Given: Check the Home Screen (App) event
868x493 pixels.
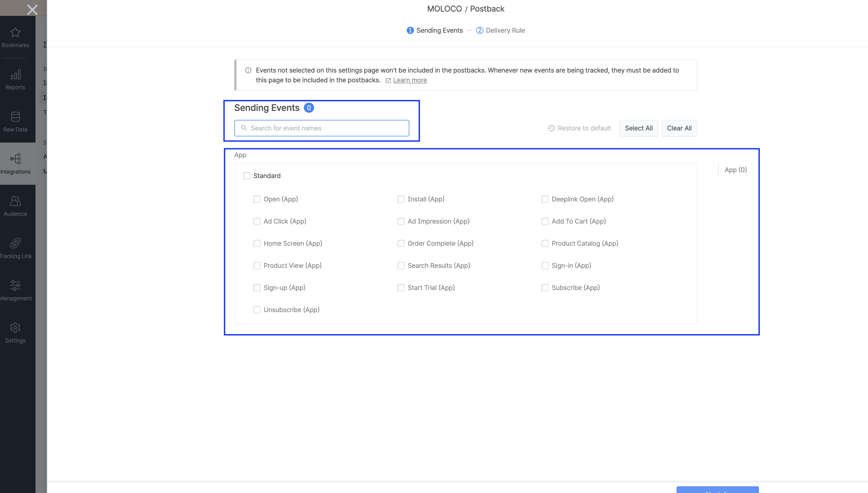Looking at the screenshot, I should coord(257,243).
